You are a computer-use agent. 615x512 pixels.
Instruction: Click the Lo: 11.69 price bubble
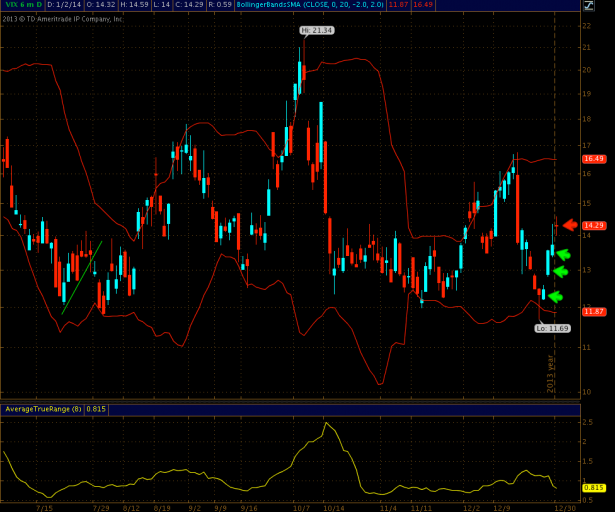[552, 328]
